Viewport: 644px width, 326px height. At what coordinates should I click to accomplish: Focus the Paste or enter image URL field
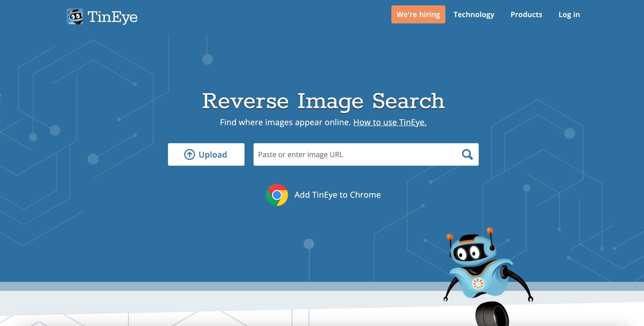(355, 154)
